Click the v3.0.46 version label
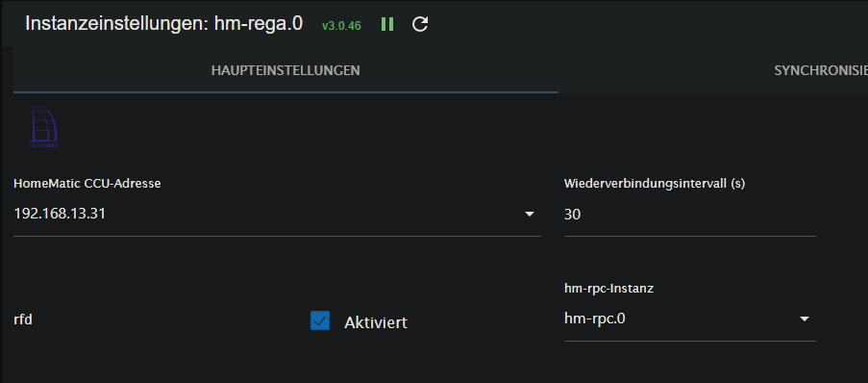Screen dimensions: 868x383 click(341, 25)
